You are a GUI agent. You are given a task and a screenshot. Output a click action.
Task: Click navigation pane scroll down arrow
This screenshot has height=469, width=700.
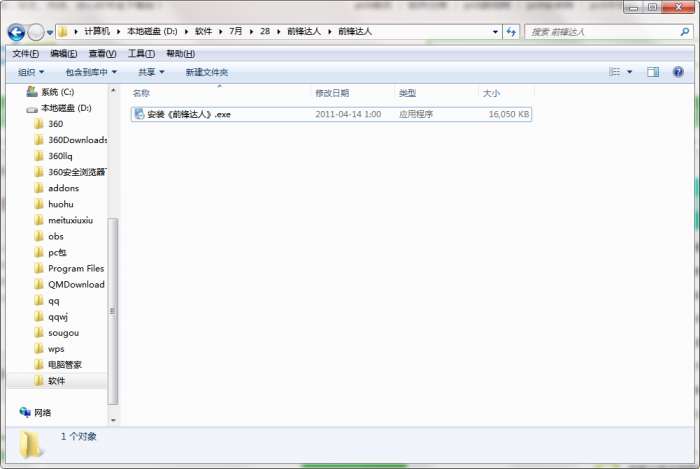[113, 420]
